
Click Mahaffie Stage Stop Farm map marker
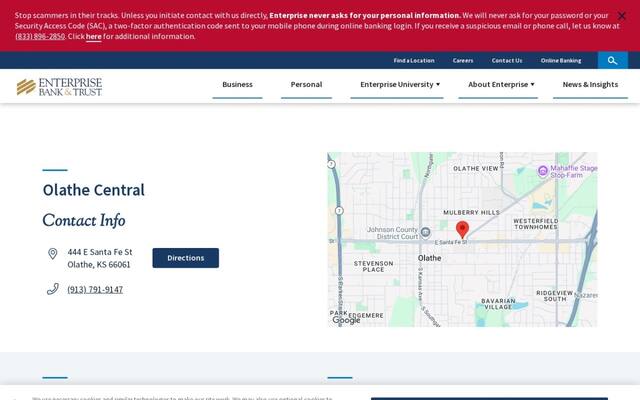542,171
